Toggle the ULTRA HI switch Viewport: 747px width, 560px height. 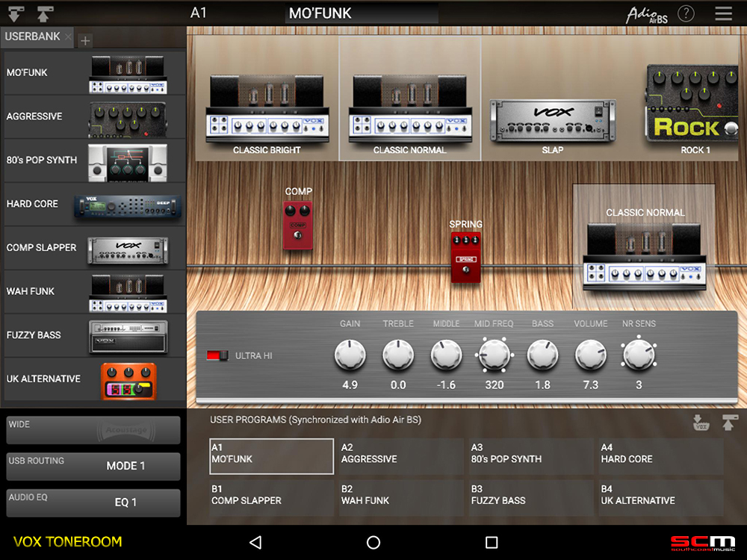(217, 355)
